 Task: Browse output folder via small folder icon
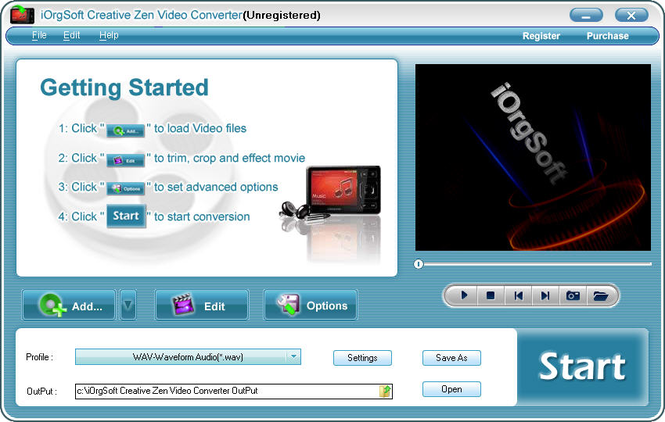coord(385,391)
